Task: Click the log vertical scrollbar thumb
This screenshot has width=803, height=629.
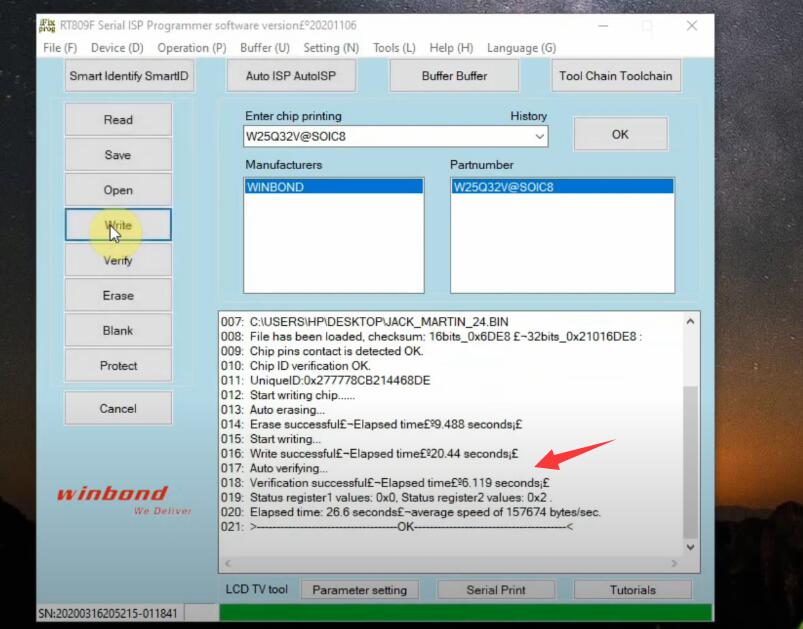Action: [690, 463]
